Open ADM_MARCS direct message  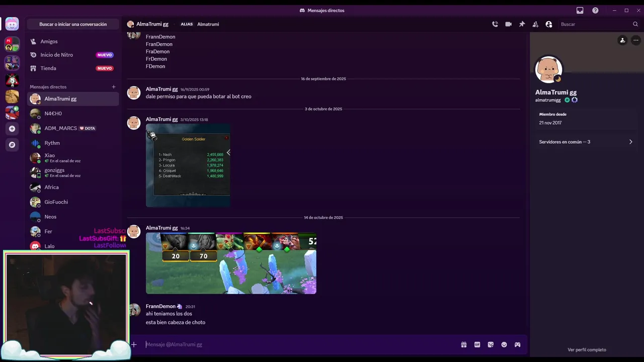(x=73, y=128)
